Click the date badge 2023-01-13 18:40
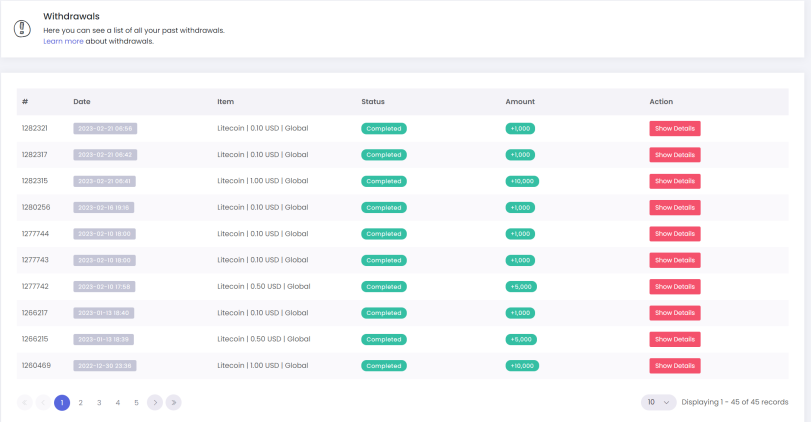This screenshot has width=811, height=422. (103, 313)
